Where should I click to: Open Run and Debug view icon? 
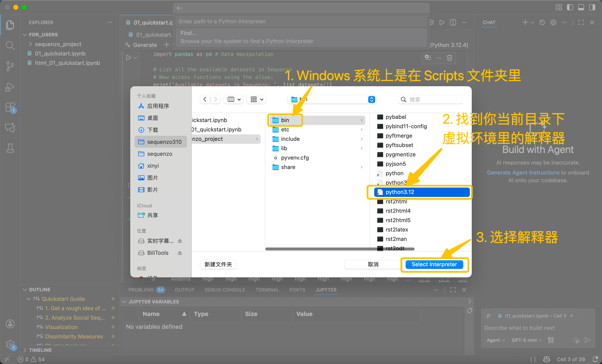pyautogui.click(x=10, y=87)
